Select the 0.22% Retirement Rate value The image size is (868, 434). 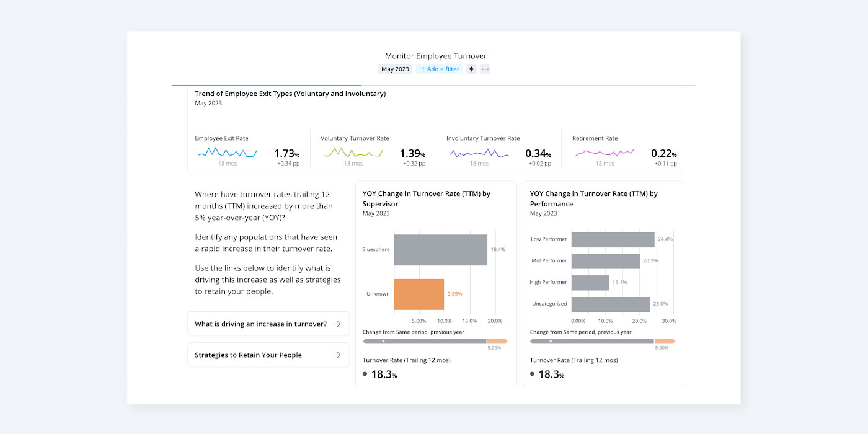pyautogui.click(x=664, y=153)
